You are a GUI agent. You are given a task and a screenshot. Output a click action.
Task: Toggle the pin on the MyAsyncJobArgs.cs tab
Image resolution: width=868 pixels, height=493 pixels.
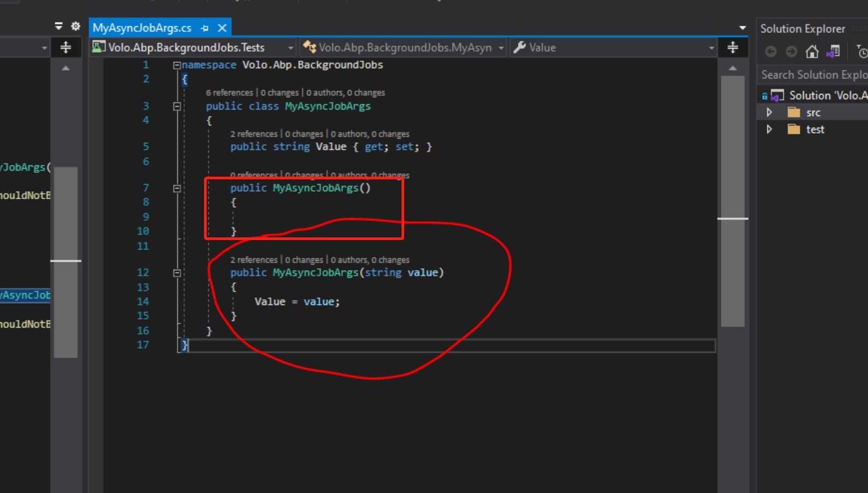(x=205, y=28)
